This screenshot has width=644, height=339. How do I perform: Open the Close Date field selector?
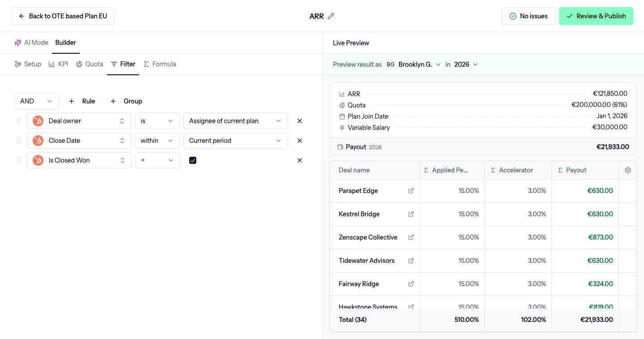click(79, 141)
